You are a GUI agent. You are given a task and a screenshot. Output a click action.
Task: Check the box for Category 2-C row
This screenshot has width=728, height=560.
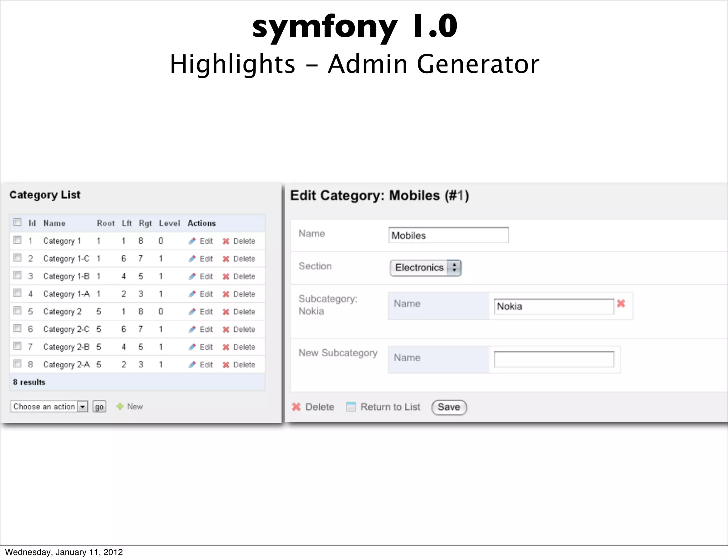tap(17, 328)
